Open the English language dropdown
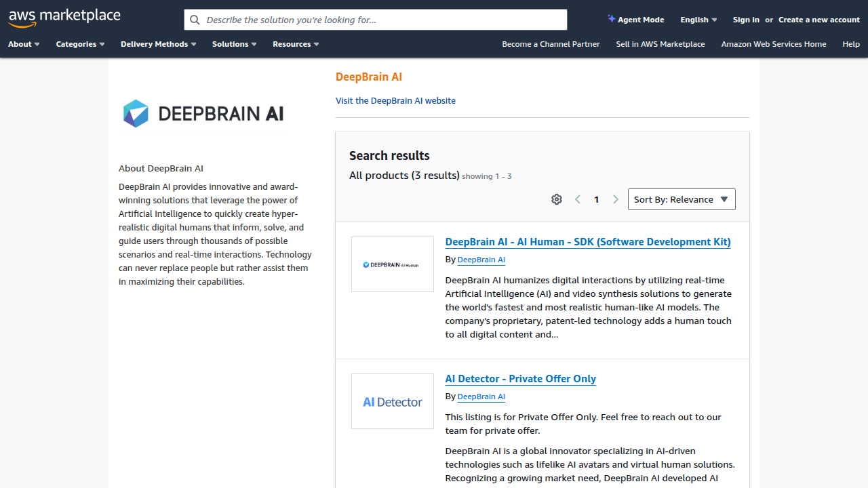Viewport: 868px width, 488px height. (698, 20)
